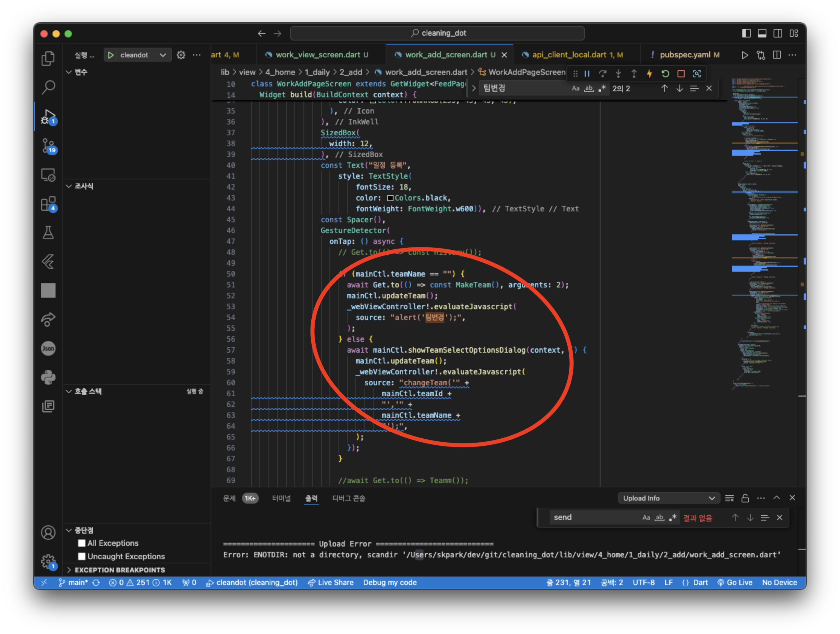Image resolution: width=840 pixels, height=634 pixels.
Task: Enable the Uncaught Exceptions checkbox
Action: (x=82, y=556)
